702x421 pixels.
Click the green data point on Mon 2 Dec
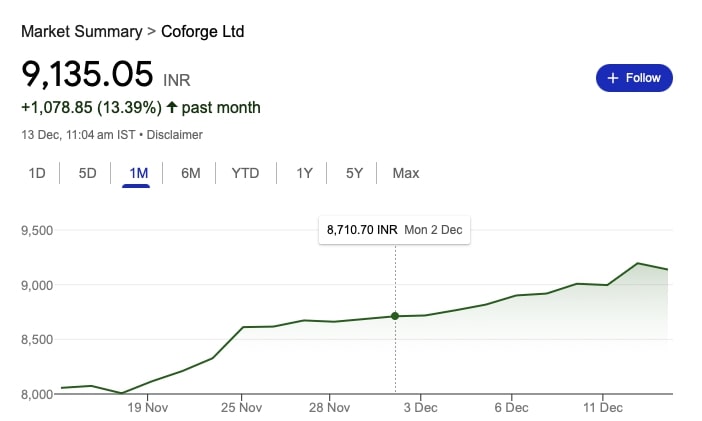click(x=395, y=316)
